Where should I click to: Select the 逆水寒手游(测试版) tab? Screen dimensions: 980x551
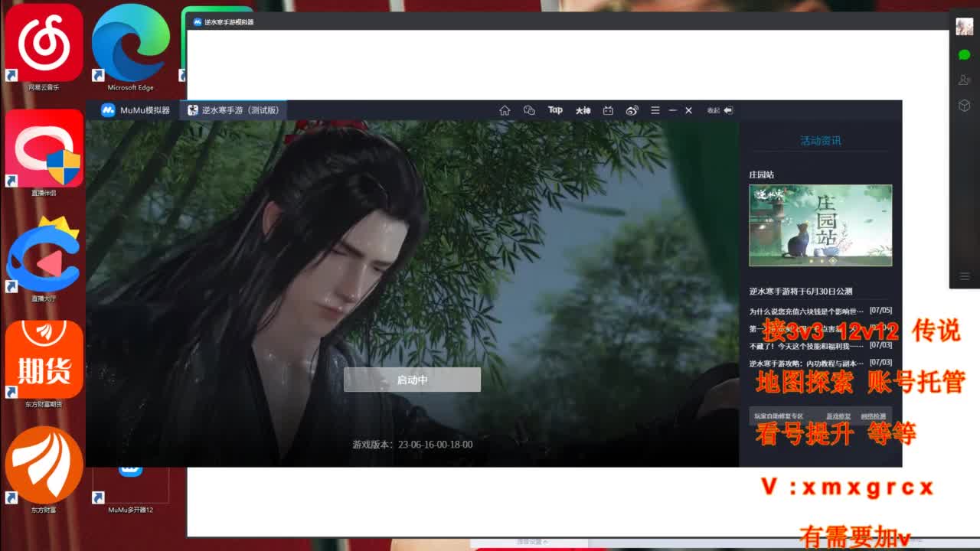234,110
